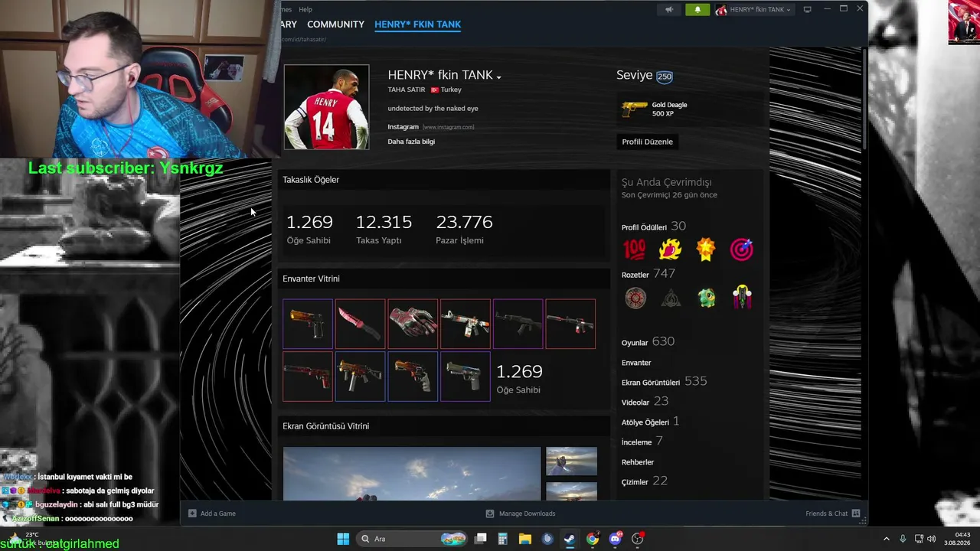Click the Profili Düzenle button

[648, 142]
